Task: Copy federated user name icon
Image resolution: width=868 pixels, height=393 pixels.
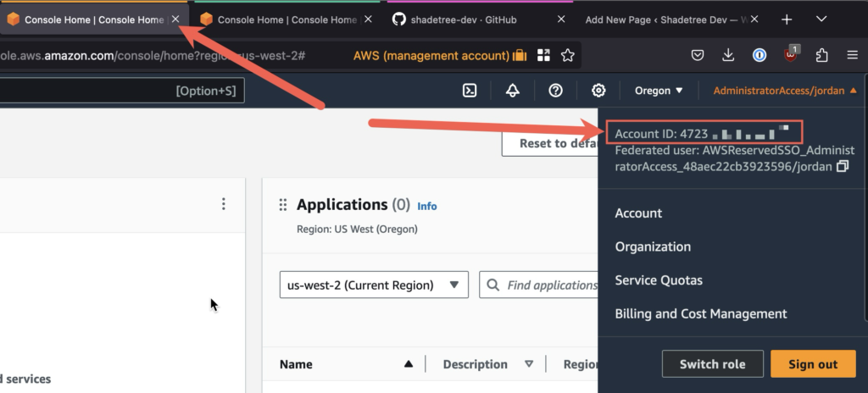Action: 842,167
